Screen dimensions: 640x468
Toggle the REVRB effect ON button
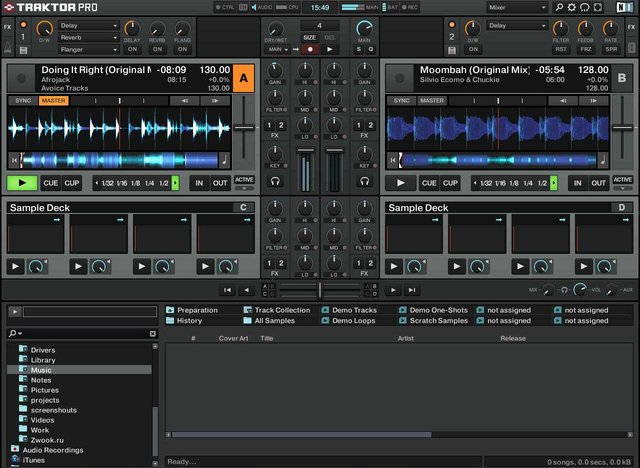(157, 49)
